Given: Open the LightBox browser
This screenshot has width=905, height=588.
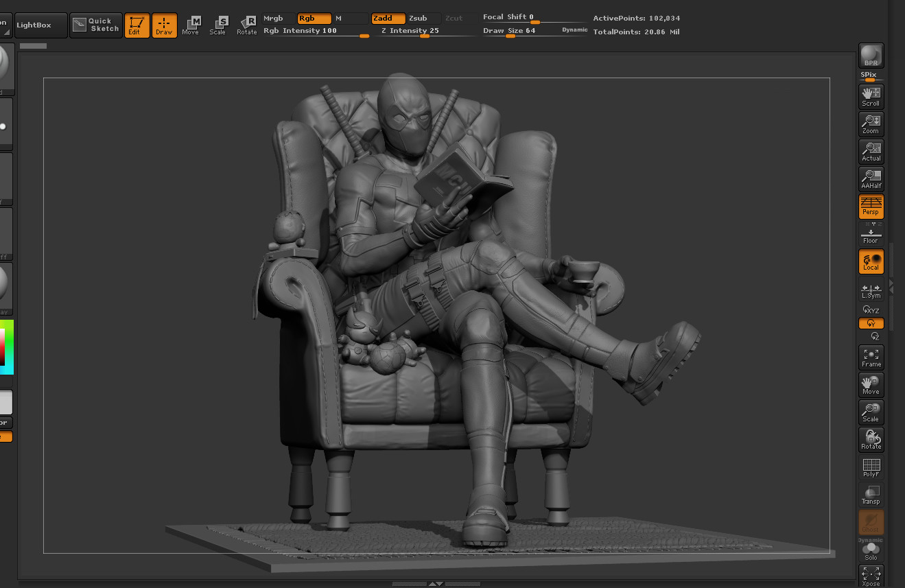Looking at the screenshot, I should point(40,25).
